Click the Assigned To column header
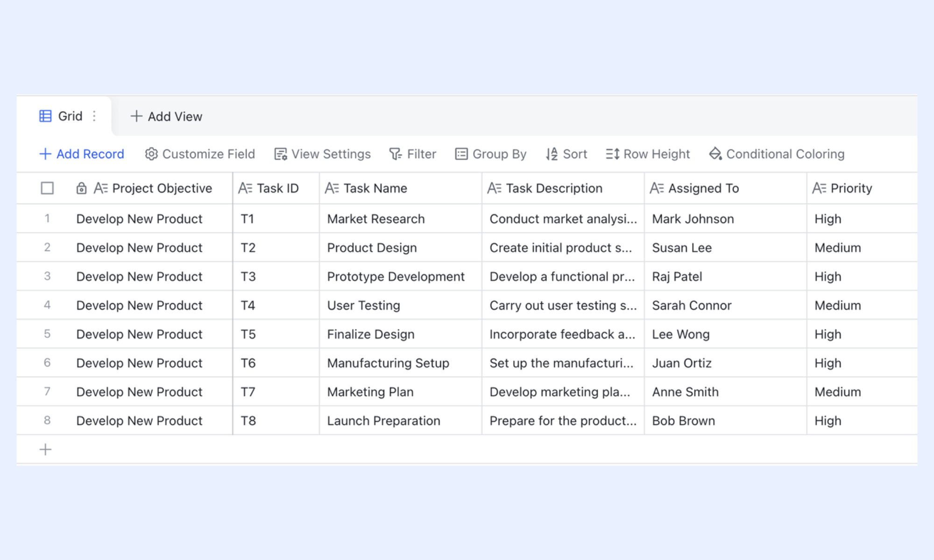934x560 pixels. [726, 188]
